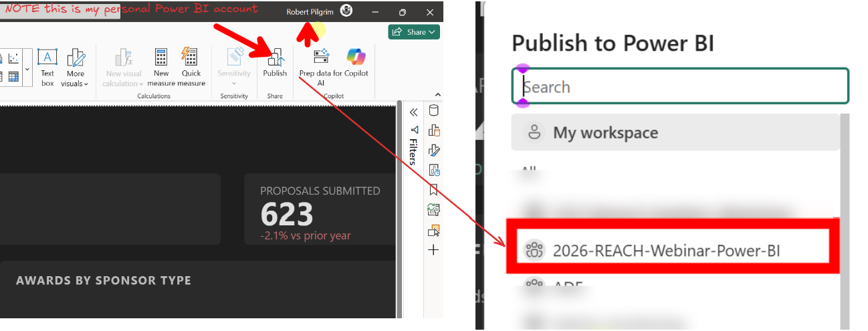Select the table visual icon
This screenshot has height=331, width=868.
tap(13, 78)
